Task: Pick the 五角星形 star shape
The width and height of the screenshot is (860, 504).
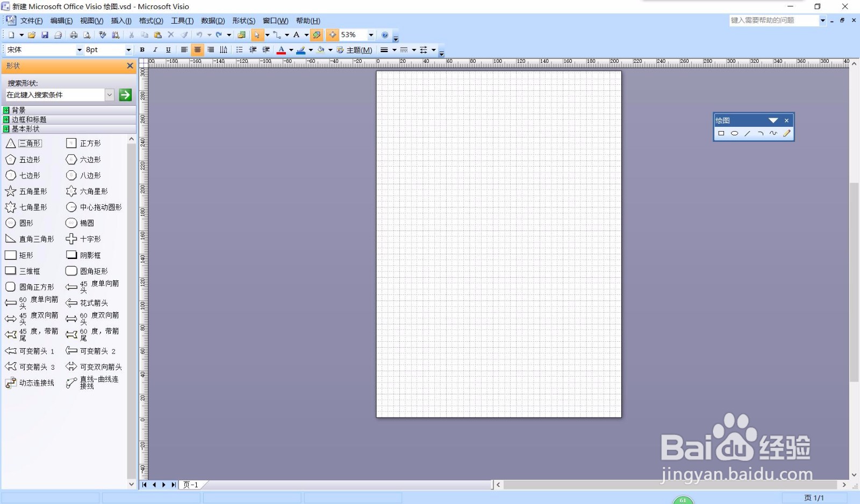Action: (x=26, y=191)
